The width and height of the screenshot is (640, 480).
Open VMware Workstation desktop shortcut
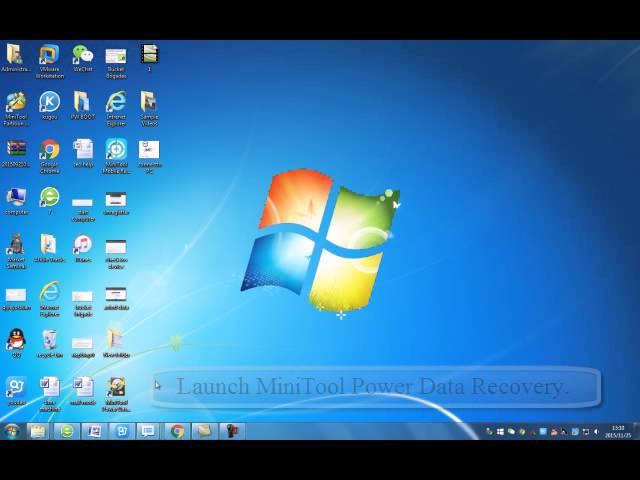[49, 55]
